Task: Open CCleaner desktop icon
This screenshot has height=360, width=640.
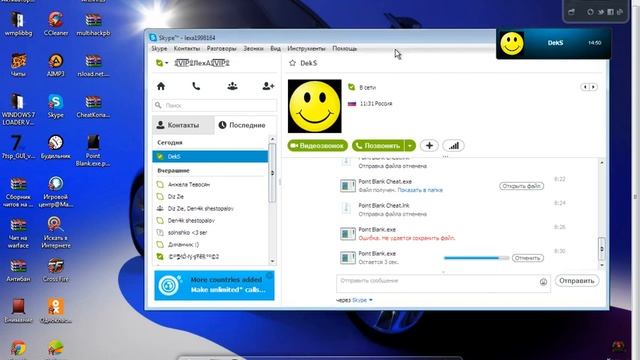Action: (x=56, y=24)
